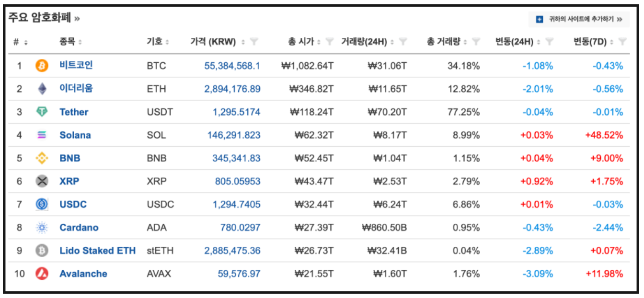The height and width of the screenshot is (298, 644).
Task: Open the 총 시가 column filter funnel
Action: click(329, 42)
